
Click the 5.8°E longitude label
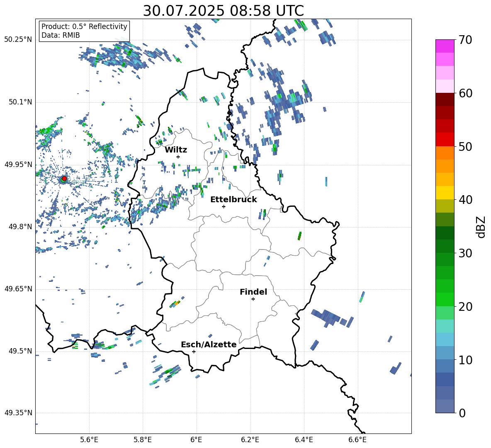143,440
